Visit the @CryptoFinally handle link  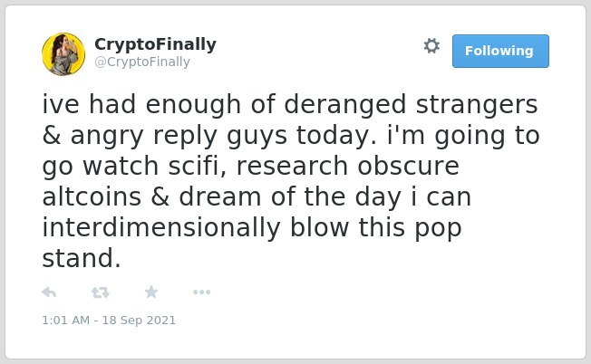(142, 62)
